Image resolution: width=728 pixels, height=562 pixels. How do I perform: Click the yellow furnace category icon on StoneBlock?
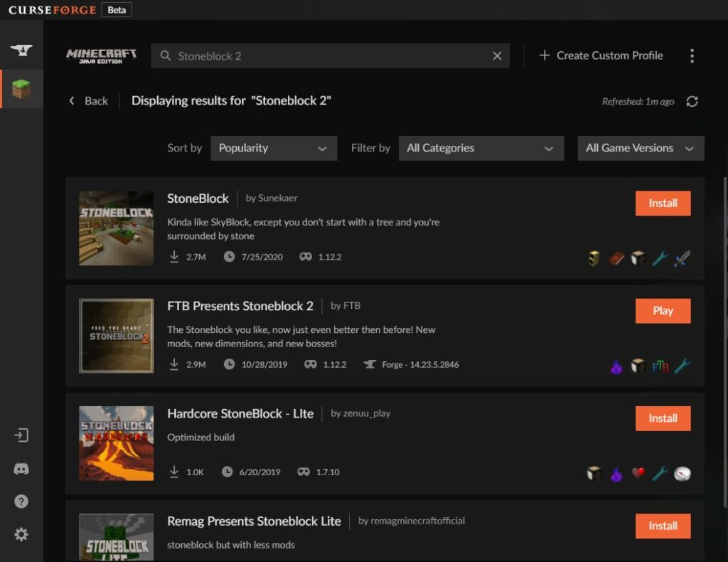[x=594, y=258]
